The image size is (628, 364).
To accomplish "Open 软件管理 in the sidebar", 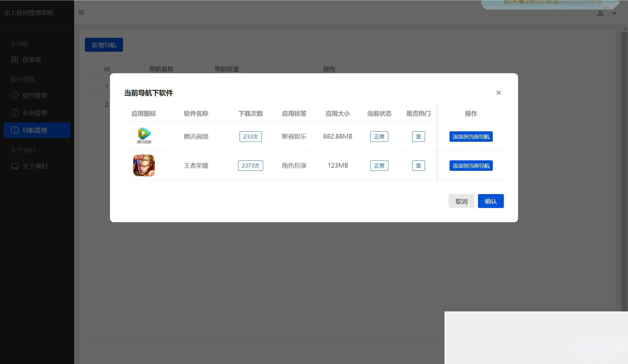I will (x=35, y=96).
